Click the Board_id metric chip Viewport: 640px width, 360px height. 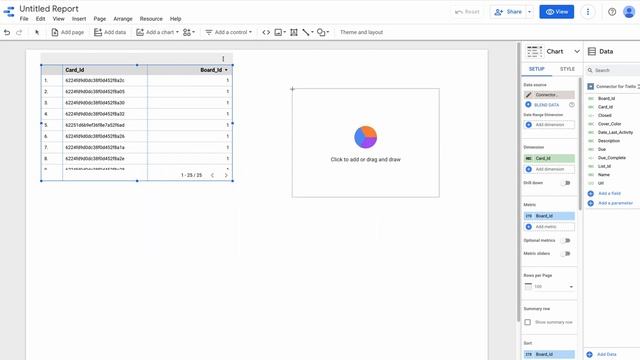tap(549, 216)
